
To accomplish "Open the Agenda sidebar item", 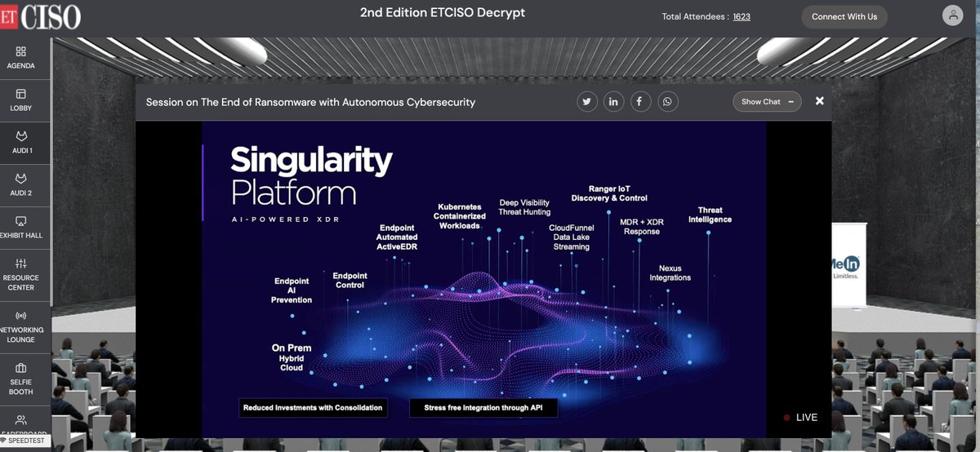I will coord(21,57).
